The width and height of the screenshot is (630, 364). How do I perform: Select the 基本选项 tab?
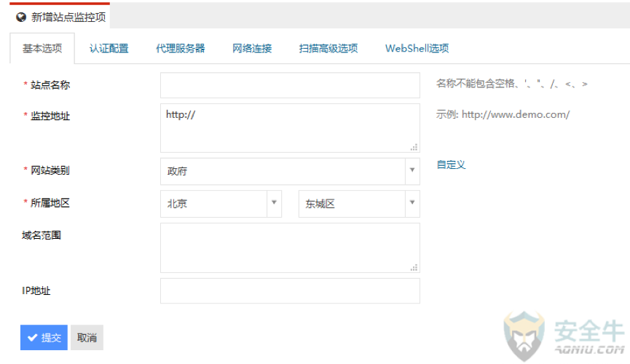pos(42,49)
